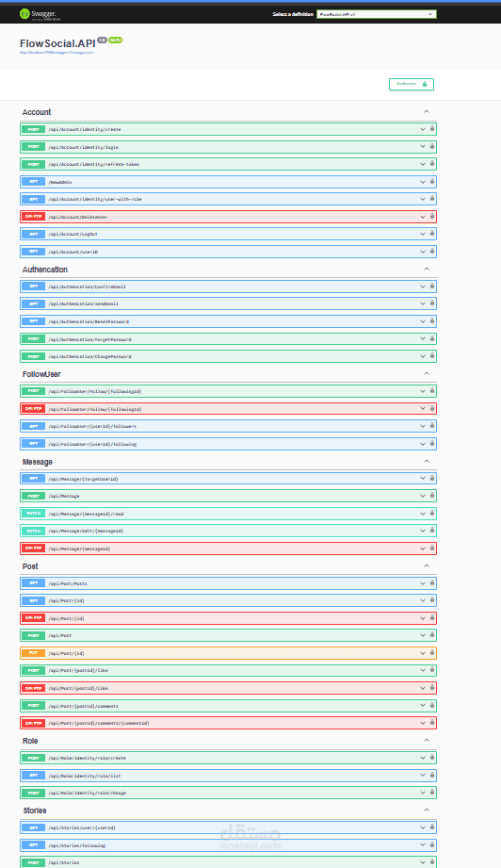
Task: Click lock icon on Account user-with-role row
Action: tap(432, 199)
